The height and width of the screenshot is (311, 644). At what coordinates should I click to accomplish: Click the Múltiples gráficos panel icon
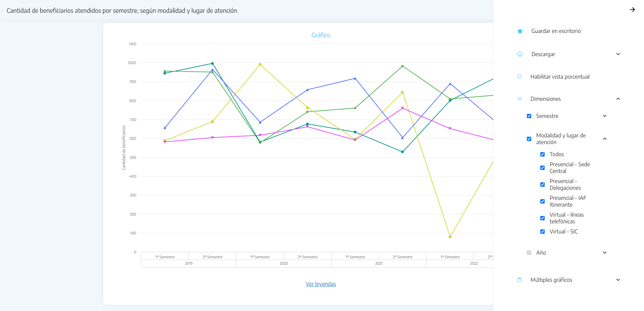click(519, 280)
